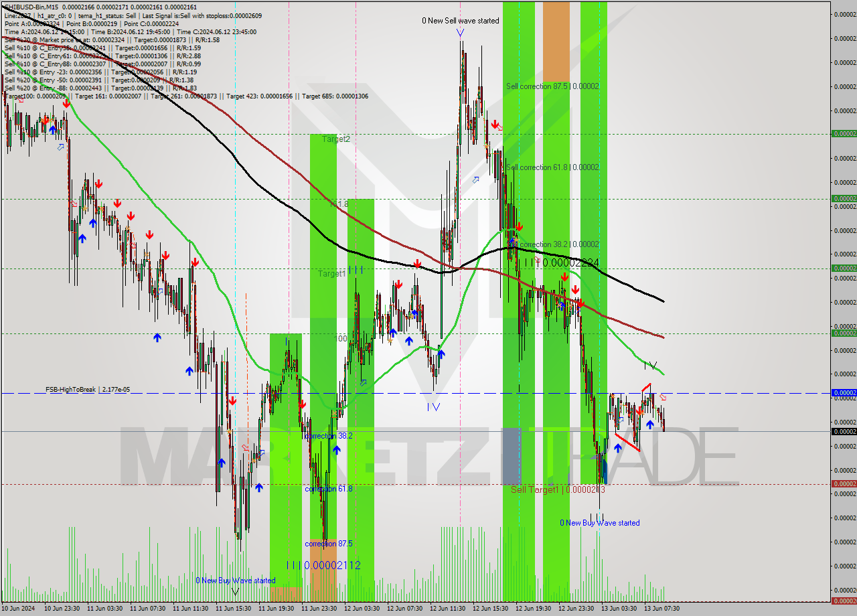857x616 pixels.
Task: Click the 'Sell %10 @ C_Entry61' row
Action: click(x=102, y=56)
